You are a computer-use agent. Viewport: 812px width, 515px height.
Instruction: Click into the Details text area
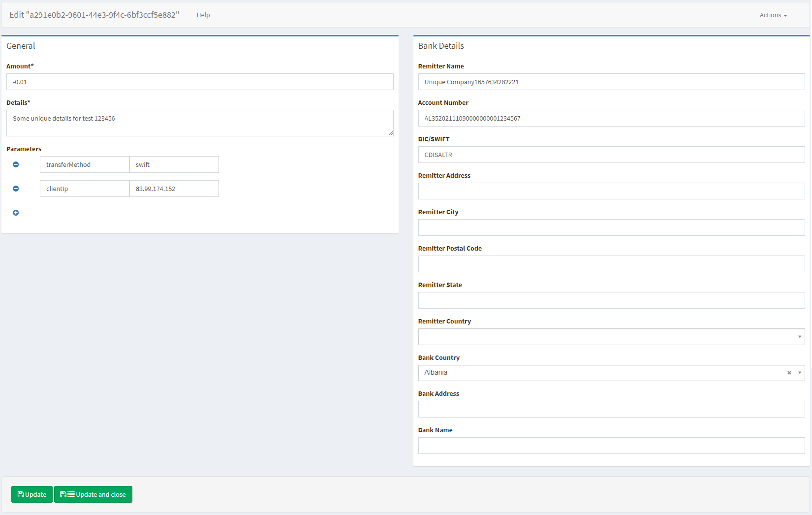(200, 123)
